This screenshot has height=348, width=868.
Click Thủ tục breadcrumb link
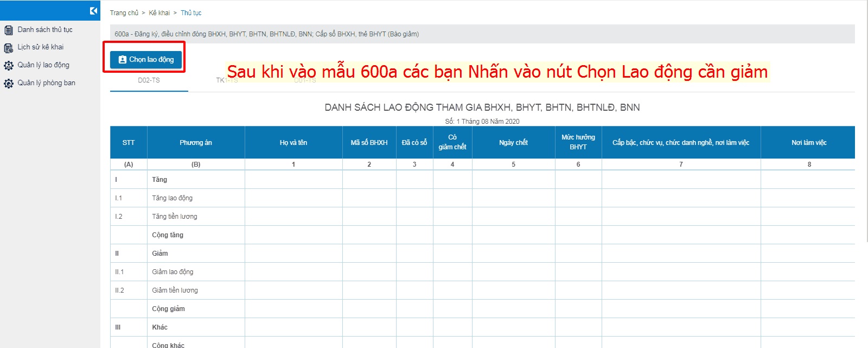click(191, 13)
